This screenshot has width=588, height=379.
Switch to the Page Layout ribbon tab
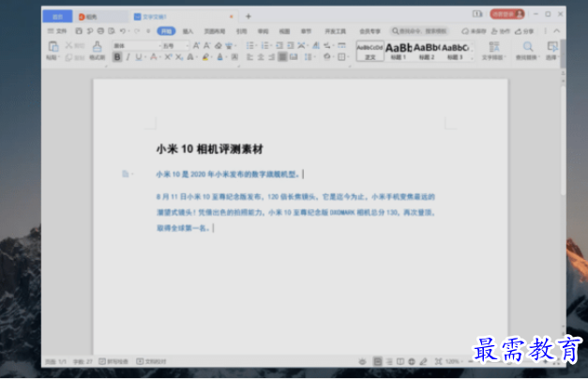pyautogui.click(x=215, y=31)
